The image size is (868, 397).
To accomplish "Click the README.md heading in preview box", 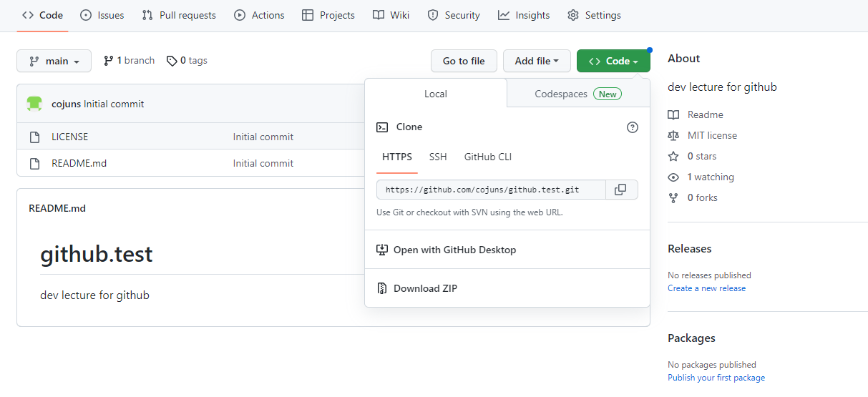I will (x=57, y=208).
